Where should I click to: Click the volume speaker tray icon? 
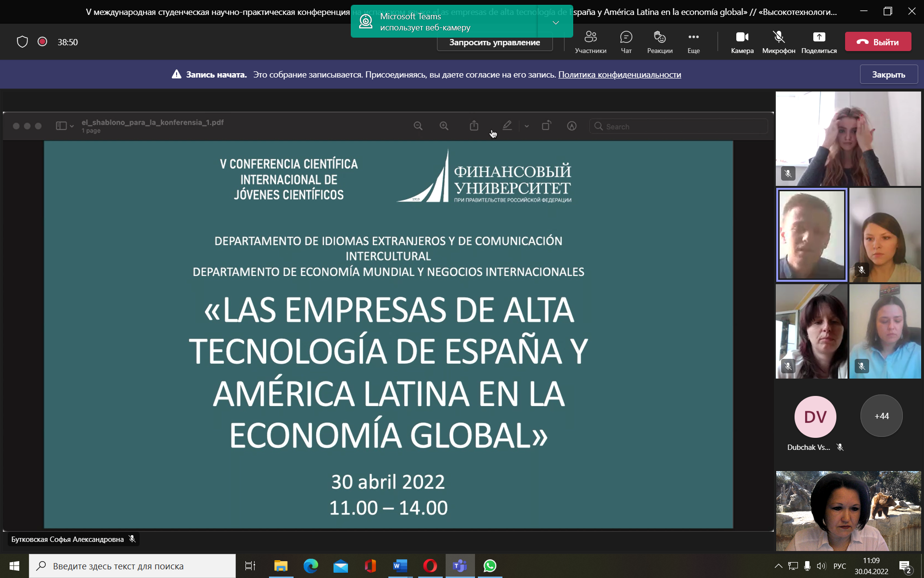pos(821,566)
